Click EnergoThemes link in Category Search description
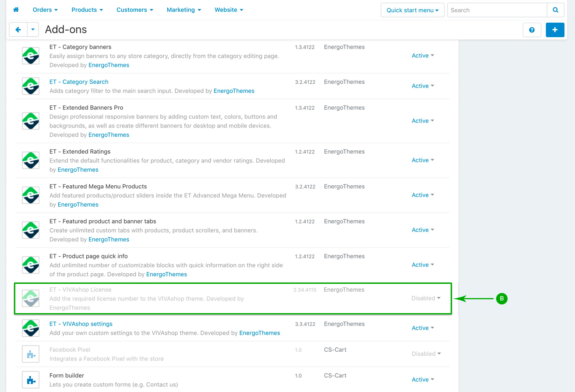Screen dimensions: 575x392 (234, 91)
